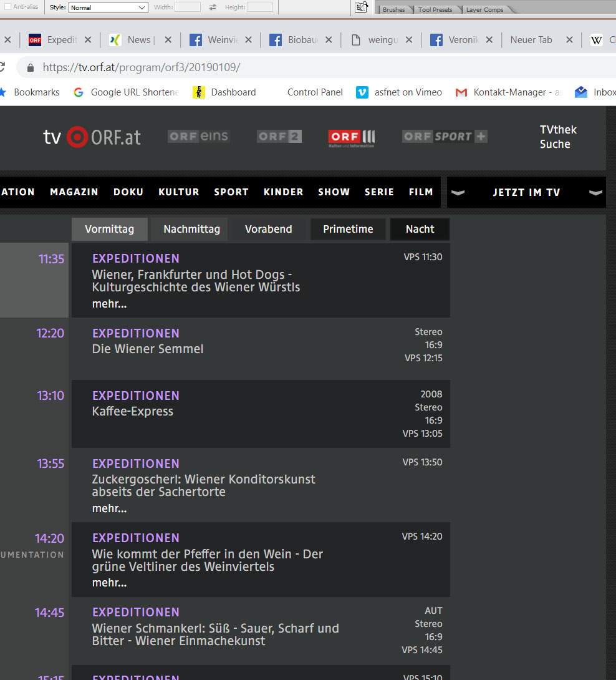Image resolution: width=616 pixels, height=680 pixels.
Task: Click the tv.orf.at address bar URL
Action: click(x=142, y=67)
